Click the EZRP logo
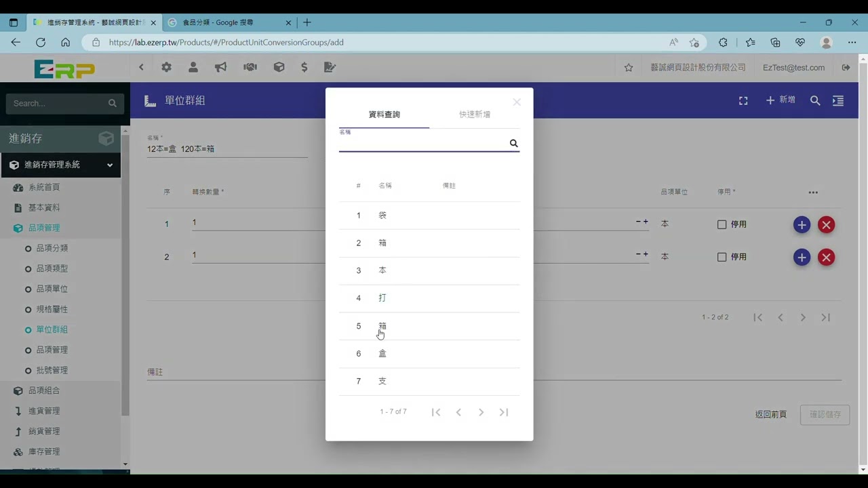The width and height of the screenshot is (868, 488). pyautogui.click(x=64, y=68)
